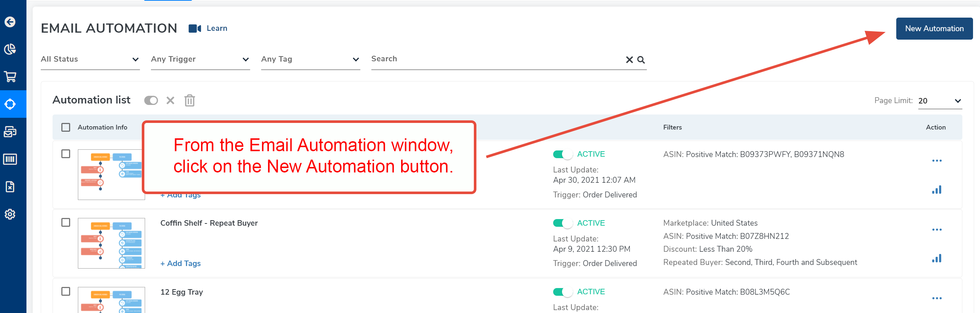Click the trash delete icon
Image resolution: width=980 pixels, height=313 pixels.
click(190, 101)
